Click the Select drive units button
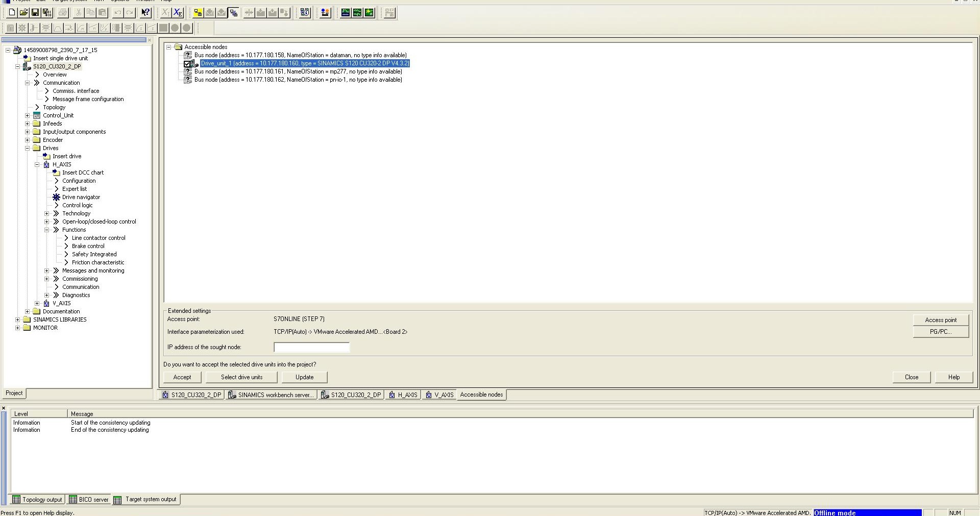 point(242,377)
